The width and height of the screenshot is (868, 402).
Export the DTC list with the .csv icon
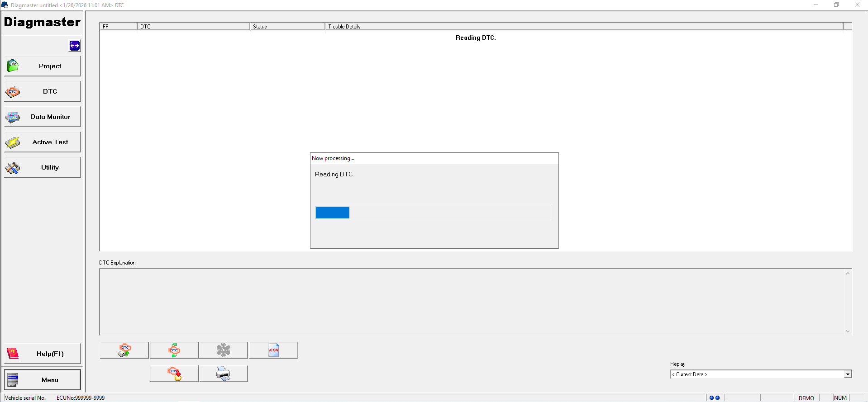click(x=274, y=350)
